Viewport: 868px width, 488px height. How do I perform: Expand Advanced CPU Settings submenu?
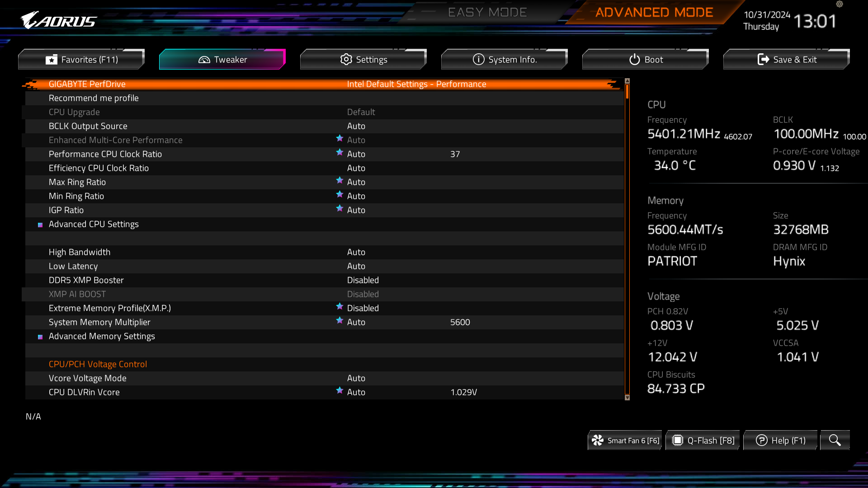(x=94, y=224)
